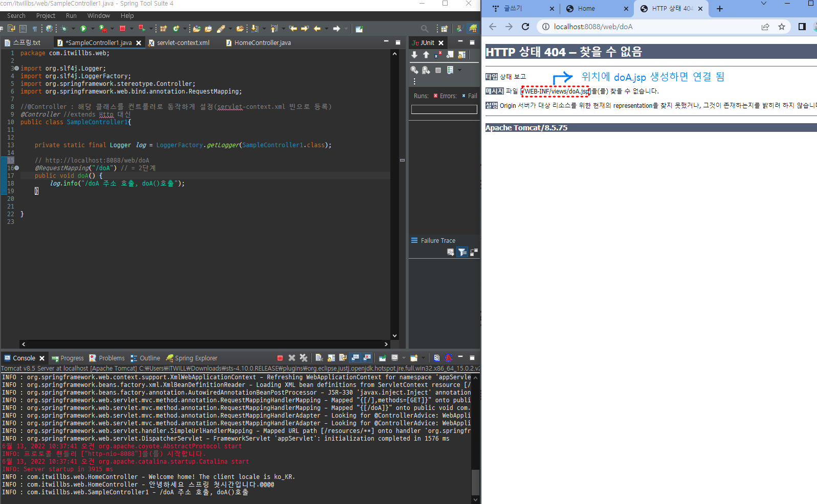Toggle JUnit Scroll Lock icon

click(461, 55)
